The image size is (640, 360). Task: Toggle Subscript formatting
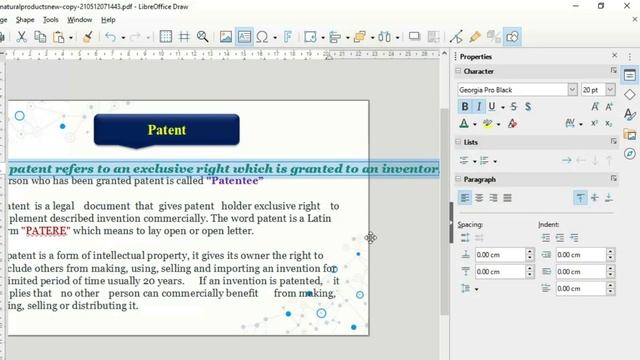click(x=609, y=123)
